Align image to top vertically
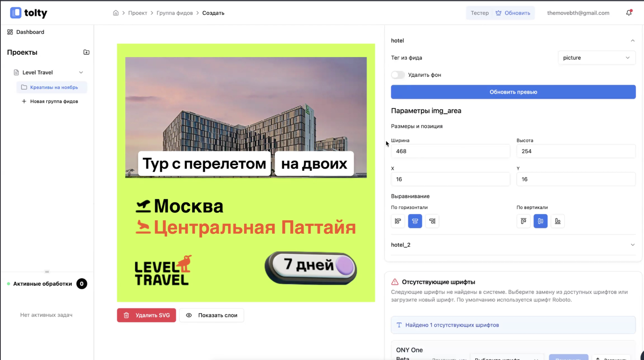This screenshot has height=360, width=644. (x=523, y=221)
